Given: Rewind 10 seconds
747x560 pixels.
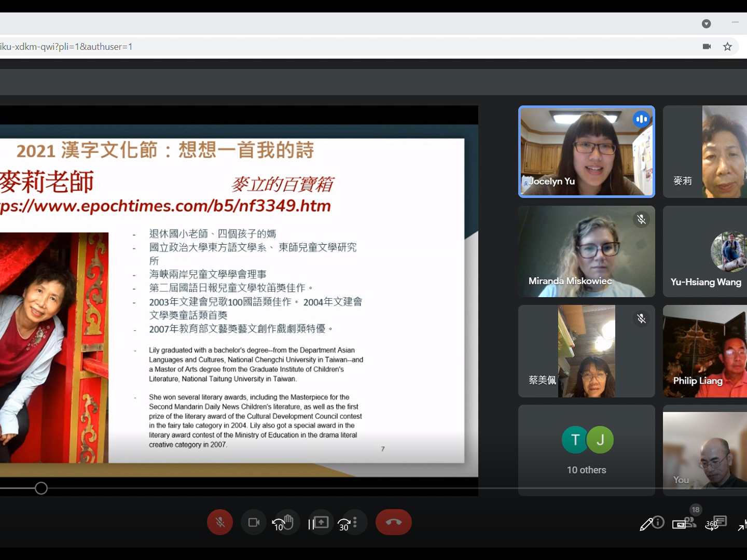Looking at the screenshot, I should click(x=279, y=525).
